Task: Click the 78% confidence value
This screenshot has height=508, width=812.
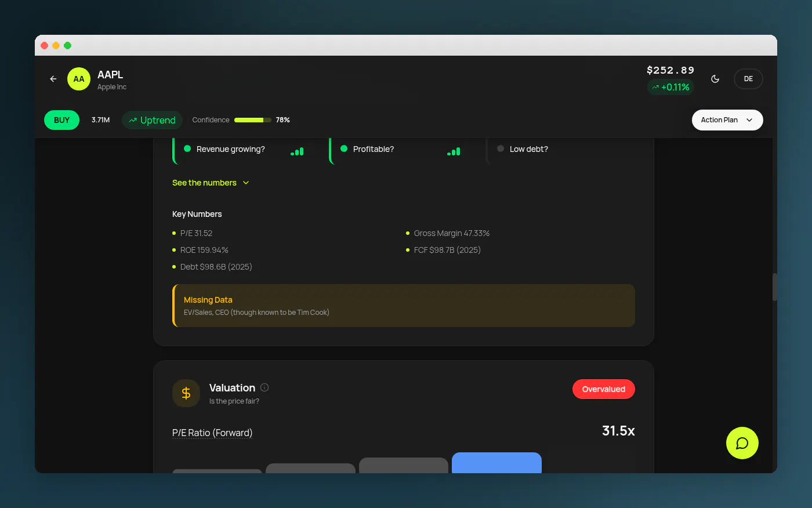Action: click(x=283, y=120)
